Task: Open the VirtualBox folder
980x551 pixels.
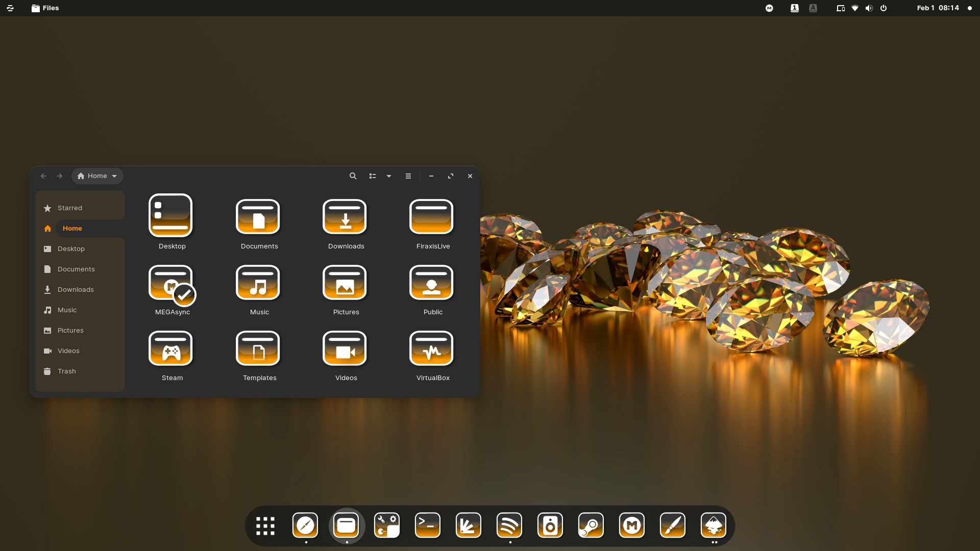Action: point(431,348)
